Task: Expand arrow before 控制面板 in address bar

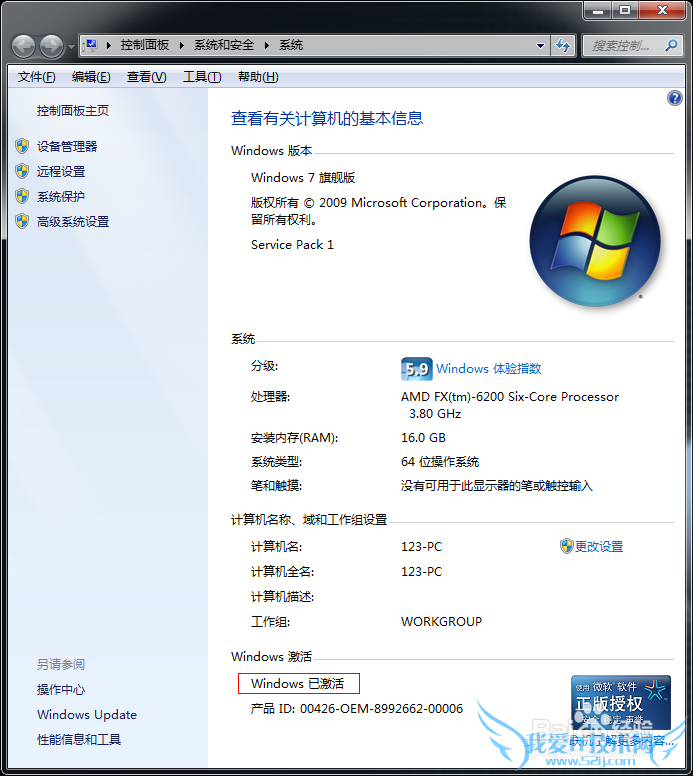Action: 108,46
